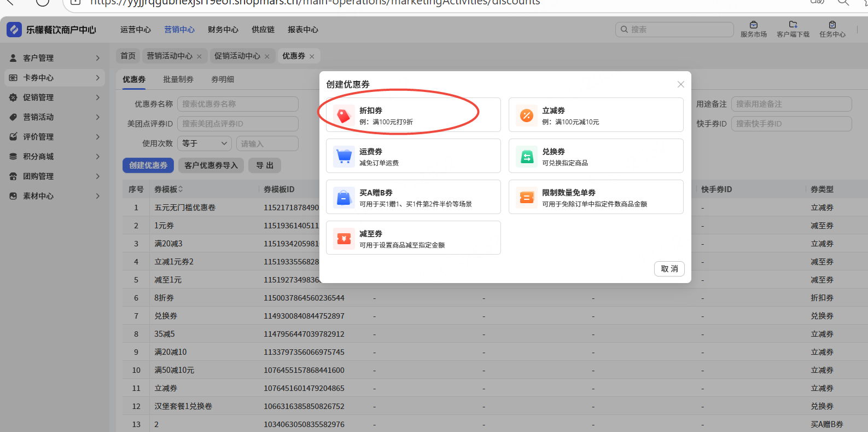Focus the header 搜索 box
The image size is (868, 432).
click(x=674, y=30)
